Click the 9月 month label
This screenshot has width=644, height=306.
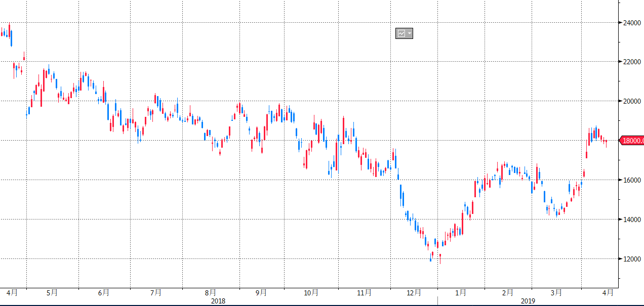pyautogui.click(x=261, y=292)
